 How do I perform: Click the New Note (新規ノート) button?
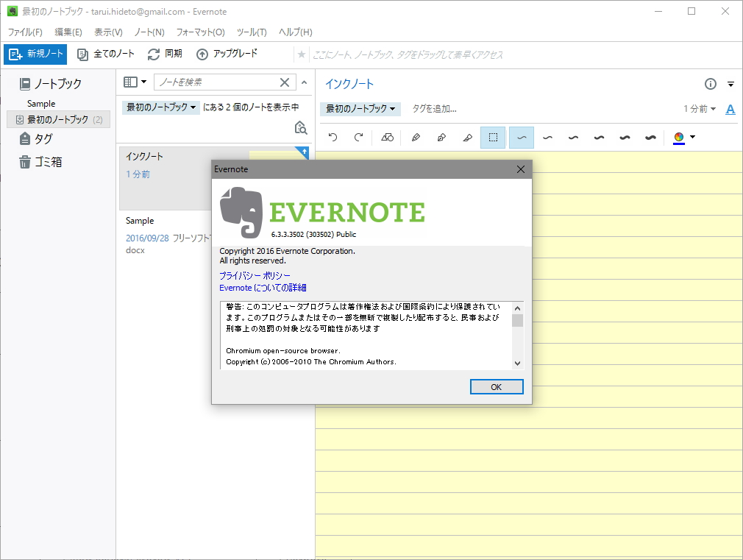[x=35, y=54]
